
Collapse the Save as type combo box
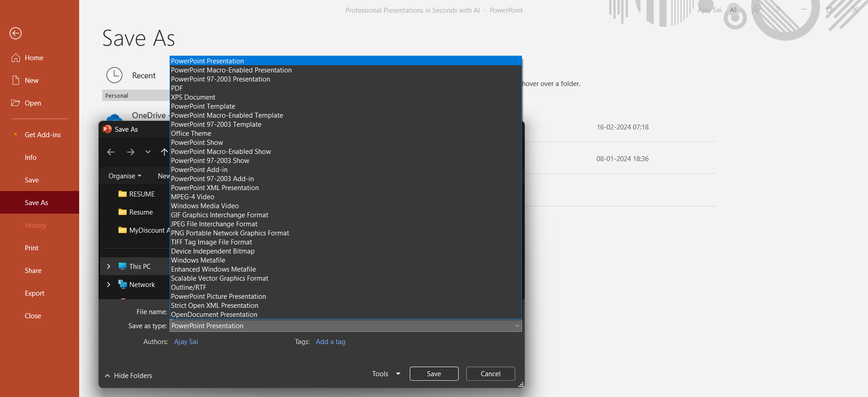coord(517,326)
